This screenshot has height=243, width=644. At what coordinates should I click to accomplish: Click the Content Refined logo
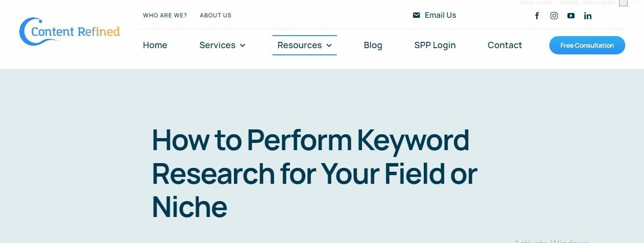click(x=70, y=32)
